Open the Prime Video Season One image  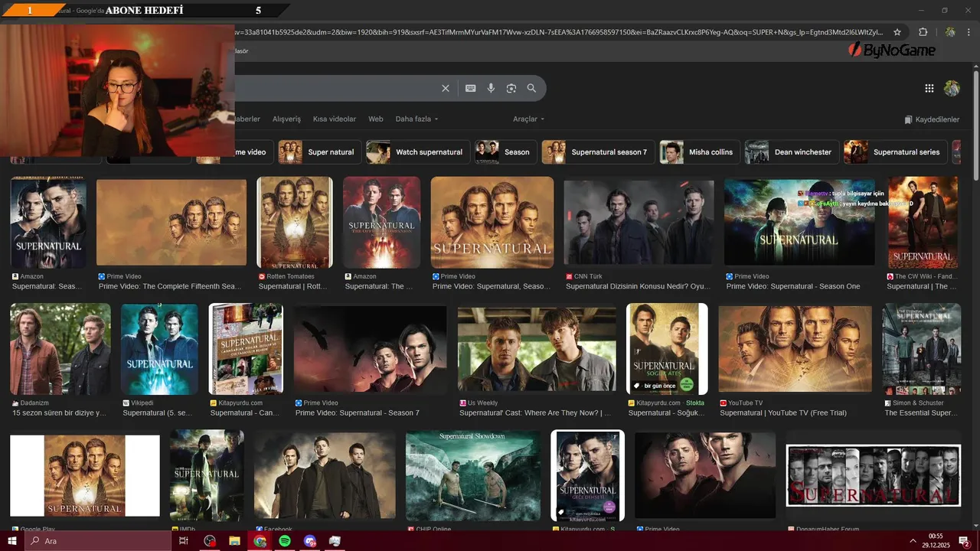pos(799,223)
